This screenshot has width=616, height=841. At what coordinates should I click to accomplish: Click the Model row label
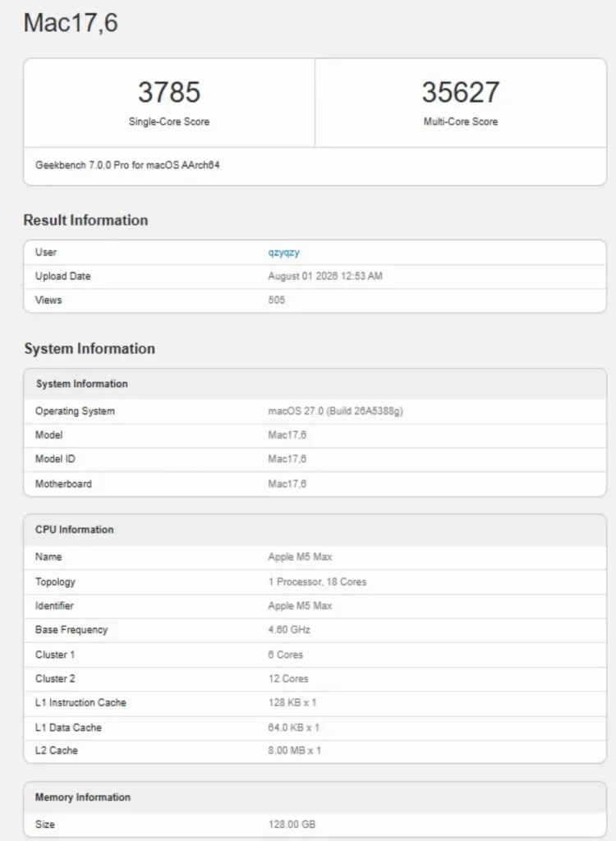tap(48, 435)
